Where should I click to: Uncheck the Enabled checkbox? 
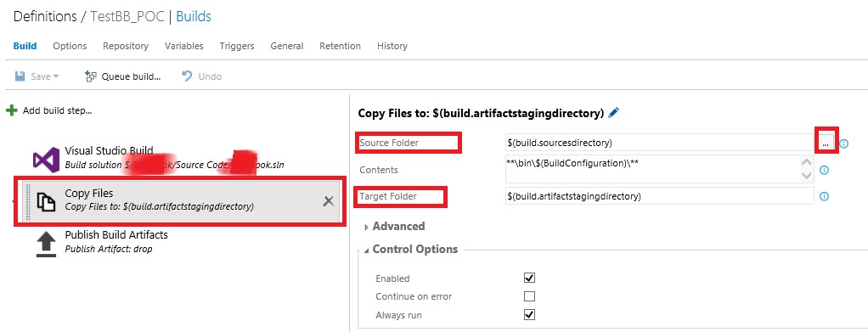(529, 278)
